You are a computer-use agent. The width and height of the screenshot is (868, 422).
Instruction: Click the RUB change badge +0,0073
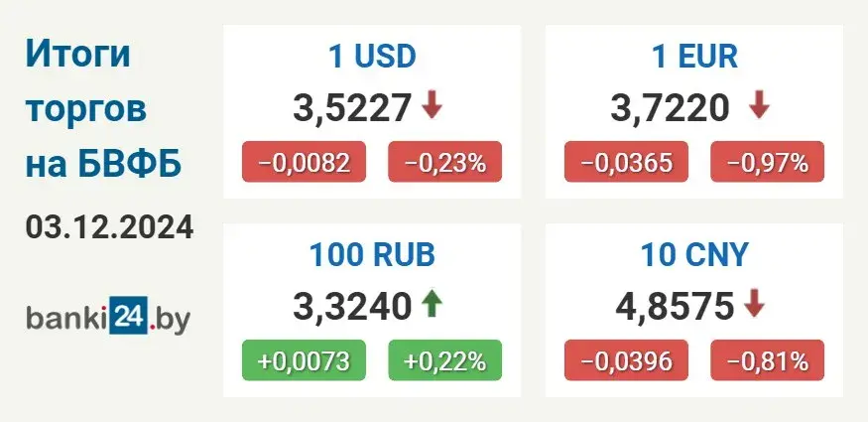point(304,361)
